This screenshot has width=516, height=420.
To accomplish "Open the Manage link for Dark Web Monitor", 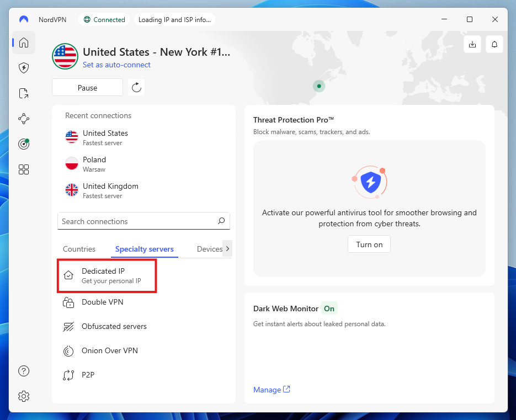I will click(272, 390).
